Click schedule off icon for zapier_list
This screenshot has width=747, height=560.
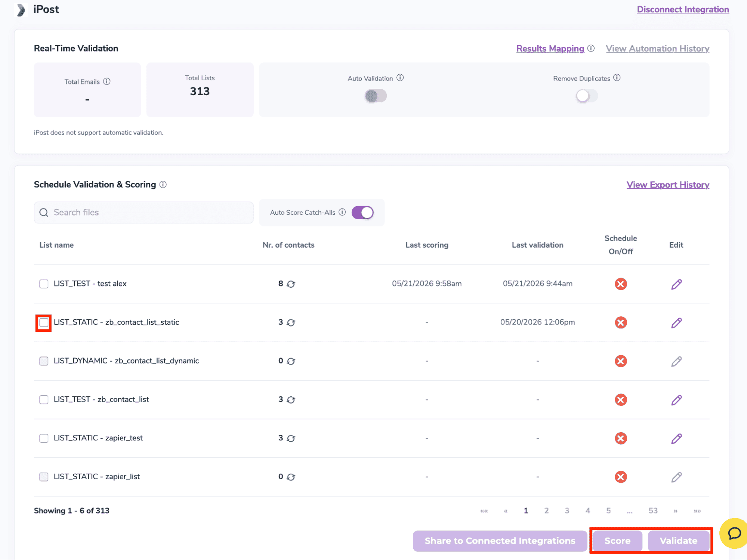coord(621,477)
